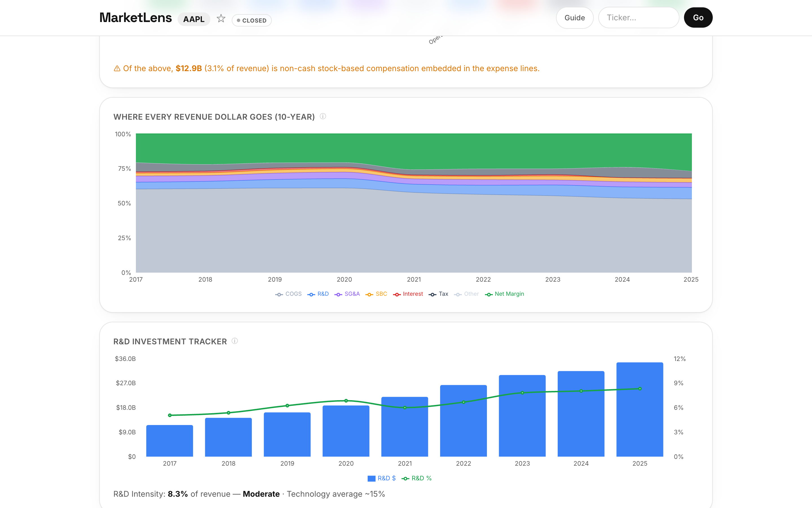
Task: Toggle R&D series in revenue legend
Action: click(x=318, y=294)
